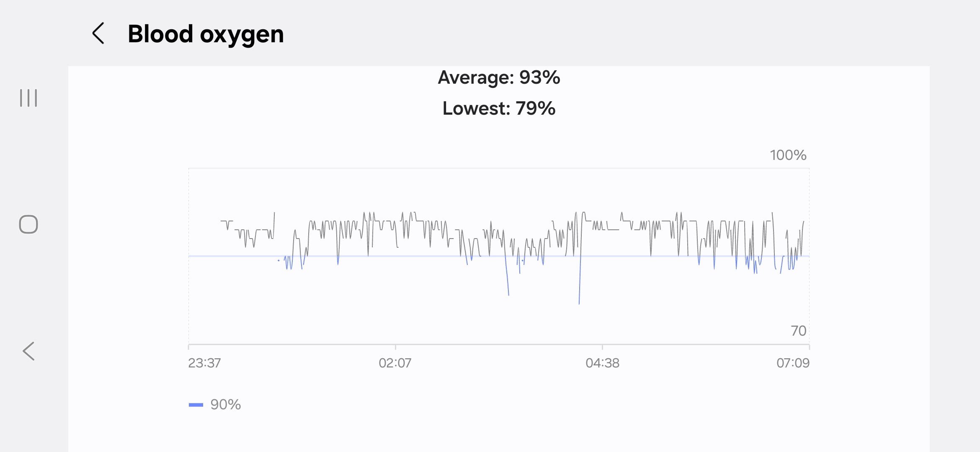The height and width of the screenshot is (452, 980).
Task: Tap the Average: 93% reading
Action: click(x=499, y=77)
